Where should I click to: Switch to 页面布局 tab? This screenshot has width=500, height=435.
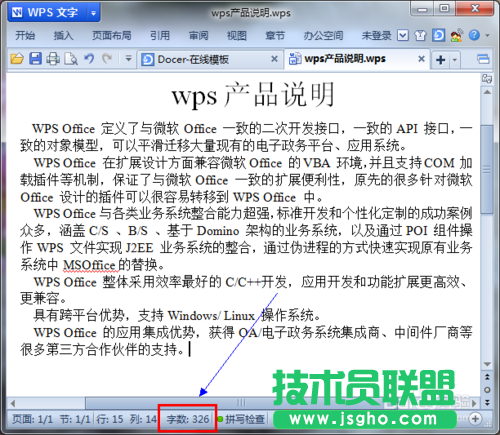pos(112,35)
